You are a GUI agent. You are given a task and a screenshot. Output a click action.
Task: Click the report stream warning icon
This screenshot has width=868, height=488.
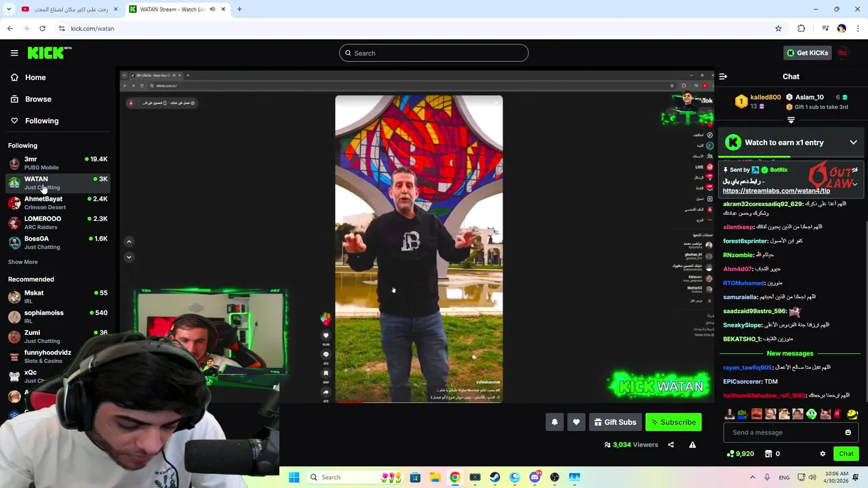coord(692,445)
